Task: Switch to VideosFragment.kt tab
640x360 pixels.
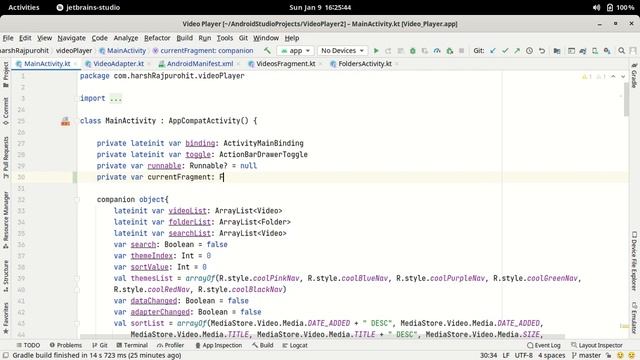Action: tap(286, 64)
